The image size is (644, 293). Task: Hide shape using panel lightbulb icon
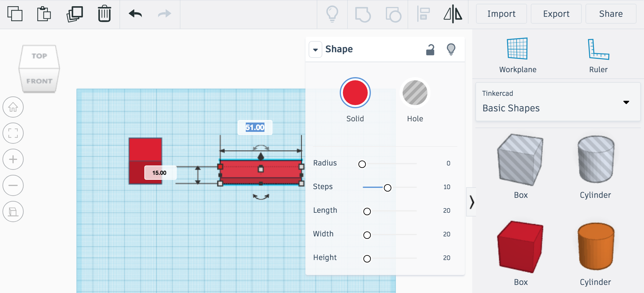coord(451,49)
